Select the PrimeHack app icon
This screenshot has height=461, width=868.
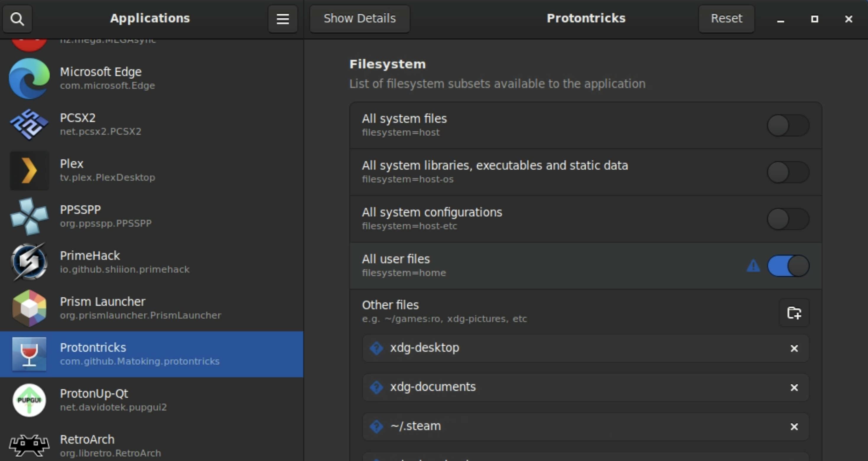tap(29, 262)
